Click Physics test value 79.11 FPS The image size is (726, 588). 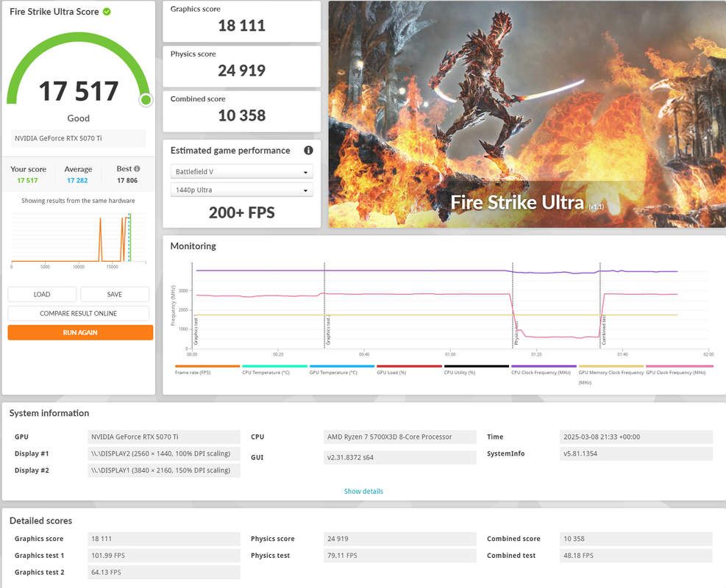(400, 555)
